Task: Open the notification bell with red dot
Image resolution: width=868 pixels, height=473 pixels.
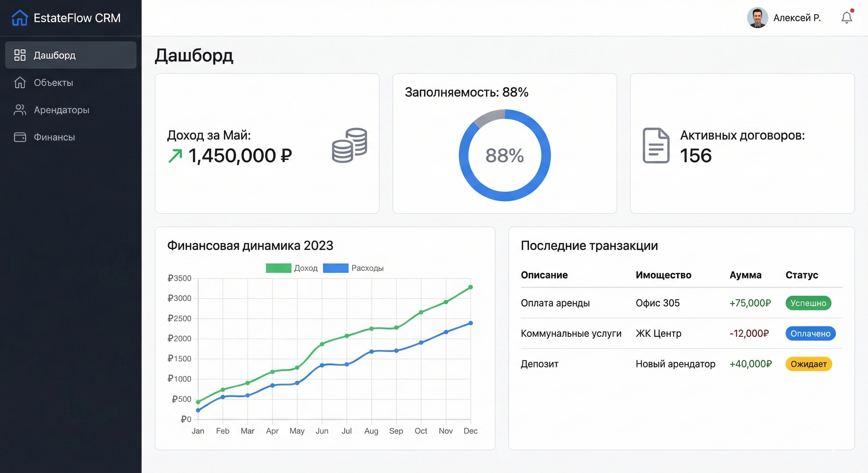Action: (x=846, y=18)
